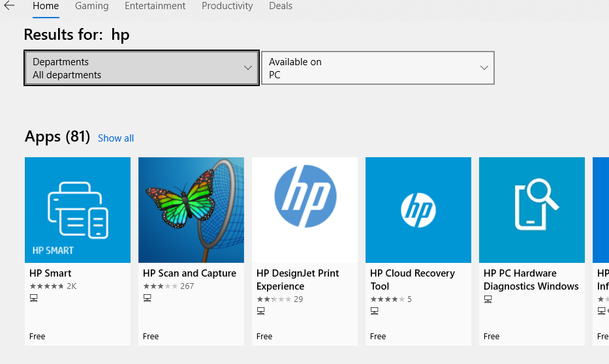The width and height of the screenshot is (609, 364).
Task: Click PC device icon under HP Cloud Recovery
Action: tap(375, 311)
